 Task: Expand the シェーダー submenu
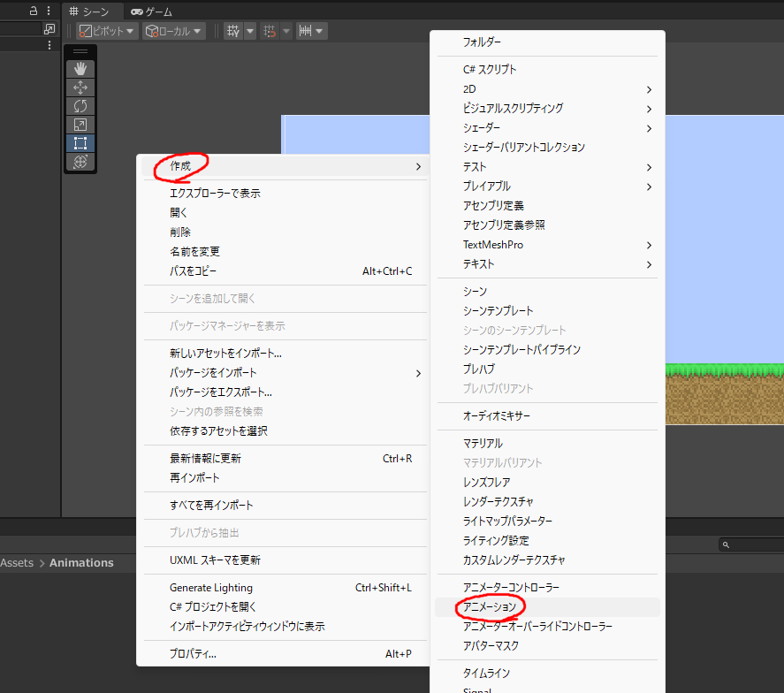click(x=547, y=128)
